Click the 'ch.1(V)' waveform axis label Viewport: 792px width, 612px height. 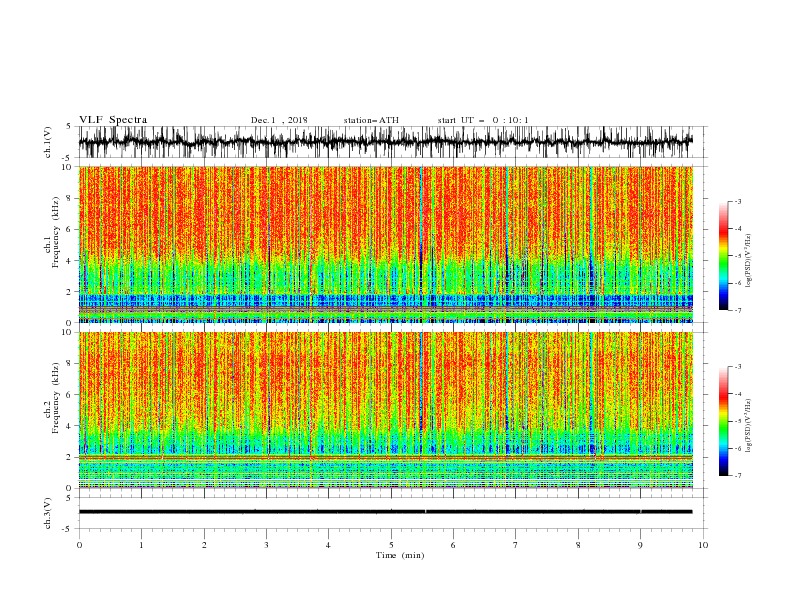pos(48,142)
